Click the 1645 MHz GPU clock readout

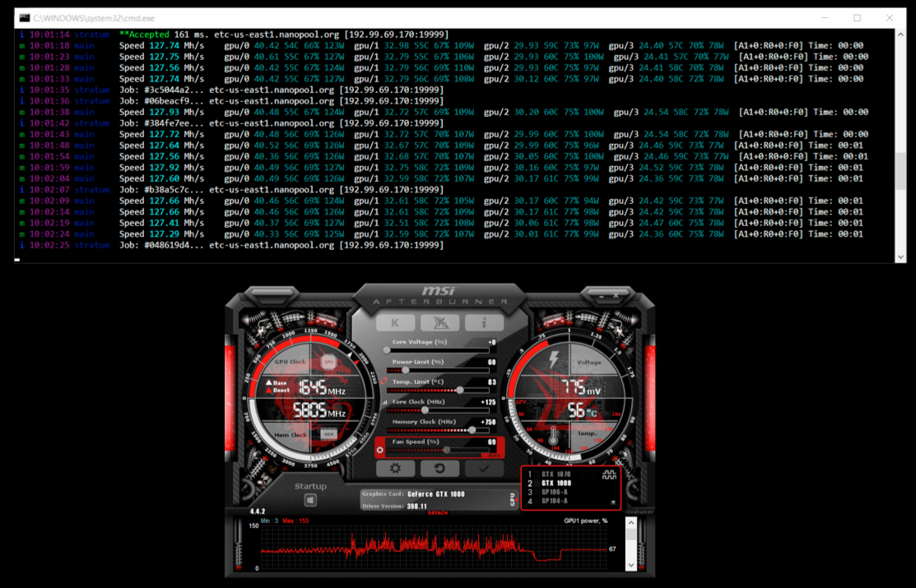pyautogui.click(x=322, y=387)
